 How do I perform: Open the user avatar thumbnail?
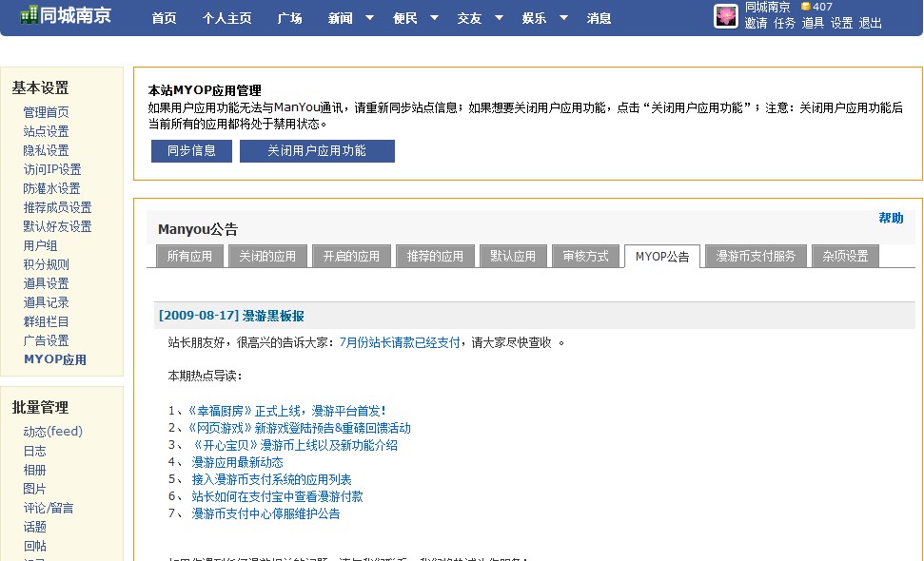(725, 16)
